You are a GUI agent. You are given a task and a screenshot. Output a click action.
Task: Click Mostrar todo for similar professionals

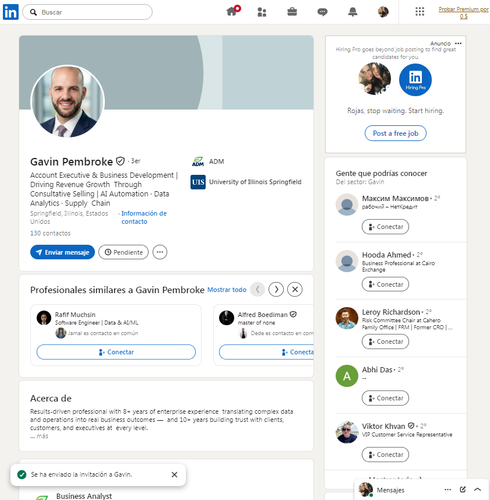[227, 290]
